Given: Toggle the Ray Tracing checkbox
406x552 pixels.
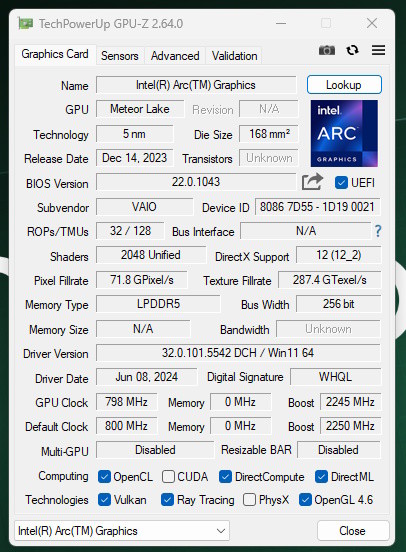Looking at the screenshot, I should click(167, 500).
